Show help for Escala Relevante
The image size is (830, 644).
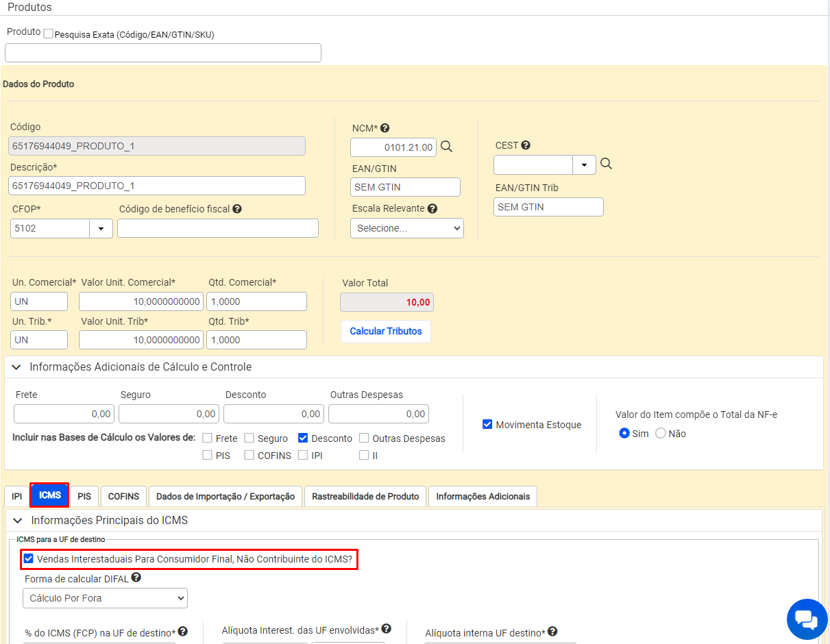432,208
